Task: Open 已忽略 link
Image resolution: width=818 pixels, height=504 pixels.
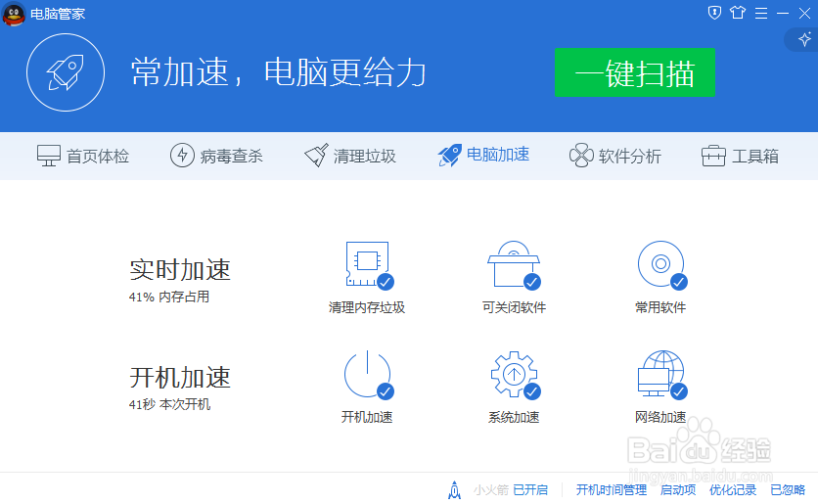Action: tap(788, 490)
